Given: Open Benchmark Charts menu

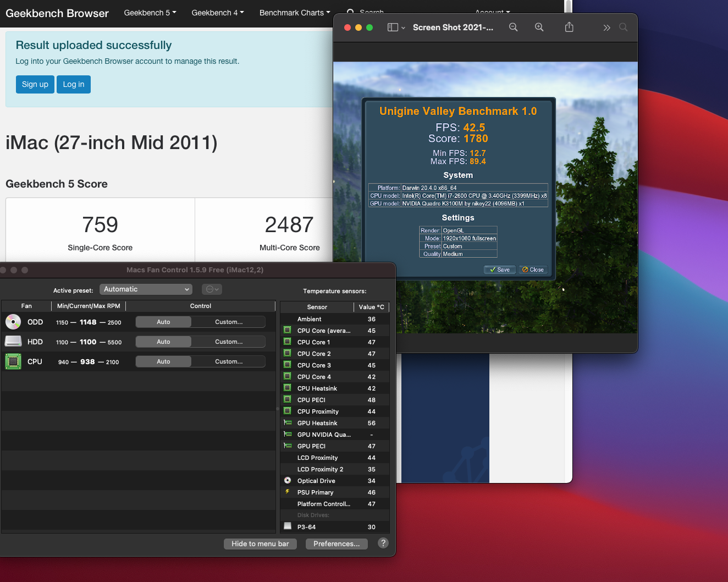Looking at the screenshot, I should point(295,13).
